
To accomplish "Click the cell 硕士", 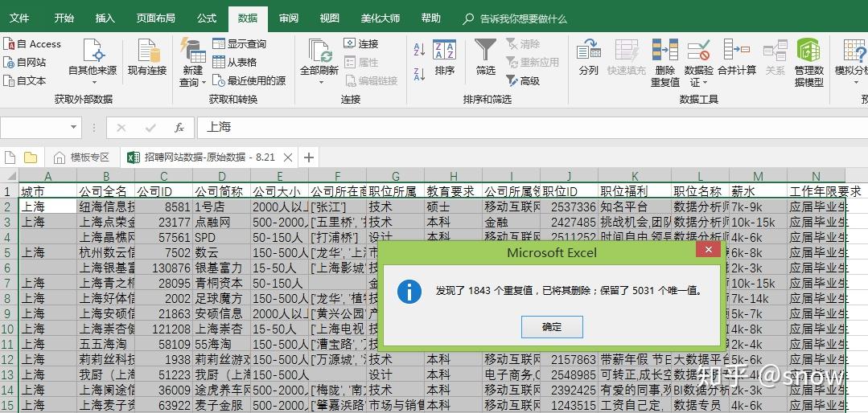I will pyautogui.click(x=453, y=206).
